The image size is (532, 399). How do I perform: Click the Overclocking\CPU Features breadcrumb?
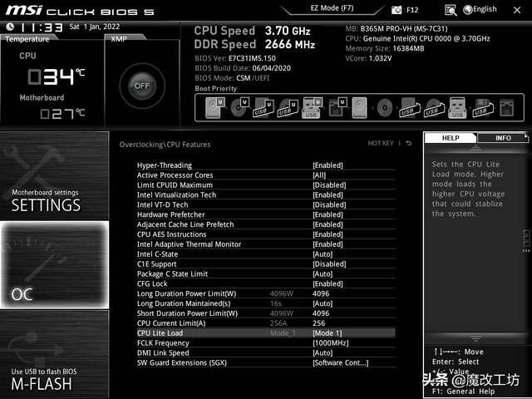[165, 145]
